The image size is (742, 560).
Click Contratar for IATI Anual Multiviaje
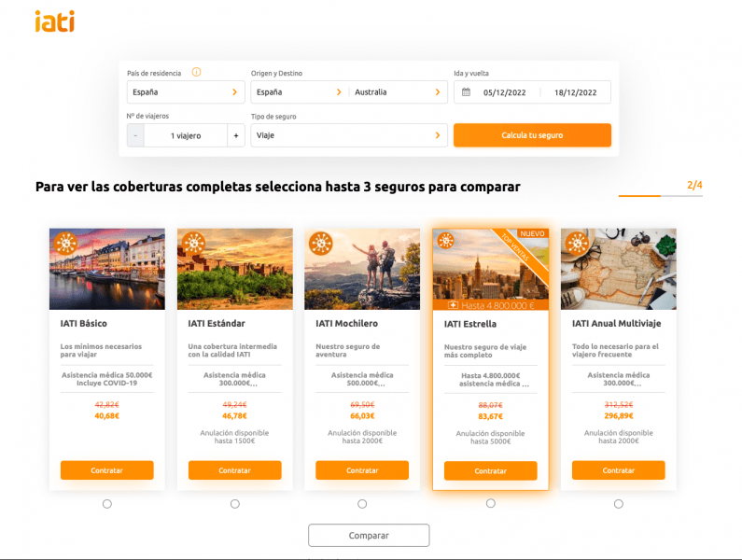pos(619,470)
